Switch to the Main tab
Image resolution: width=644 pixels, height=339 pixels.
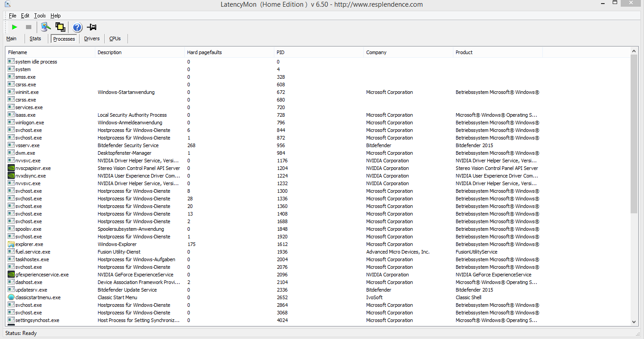click(12, 38)
